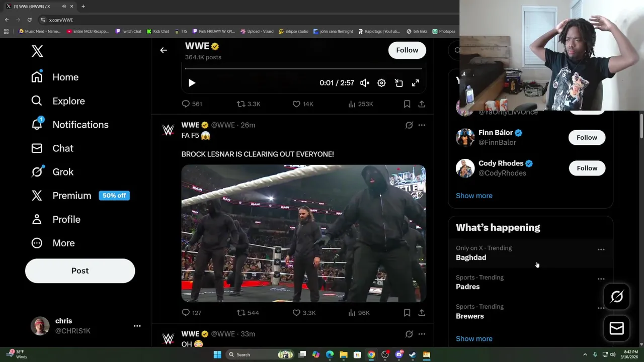The width and height of the screenshot is (644, 362).
Task: Open more options for Baghdad trend
Action: click(601, 249)
